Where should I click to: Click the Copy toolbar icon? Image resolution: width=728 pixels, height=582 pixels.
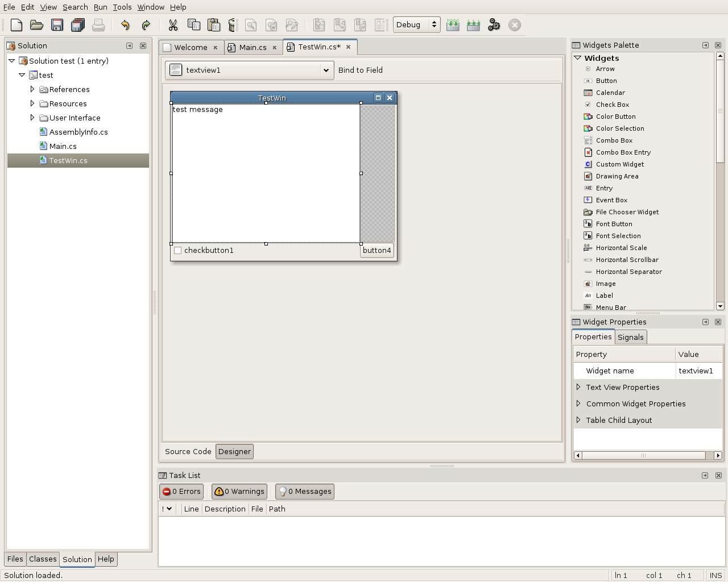coord(193,25)
